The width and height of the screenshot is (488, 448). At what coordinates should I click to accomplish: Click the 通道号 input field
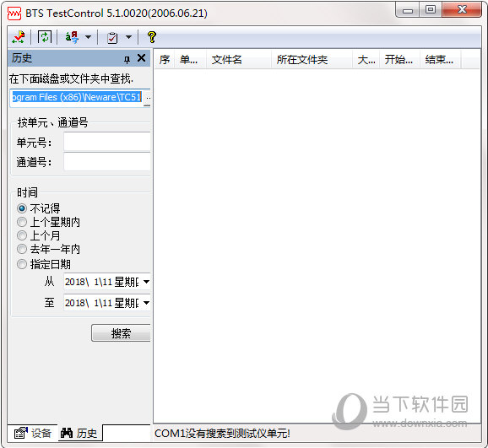pos(107,162)
